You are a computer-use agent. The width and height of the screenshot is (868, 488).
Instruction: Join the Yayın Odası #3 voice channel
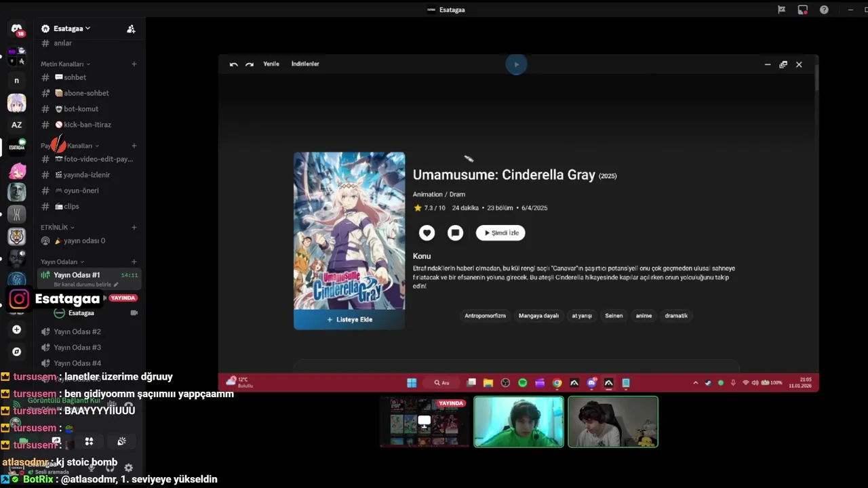point(89,347)
